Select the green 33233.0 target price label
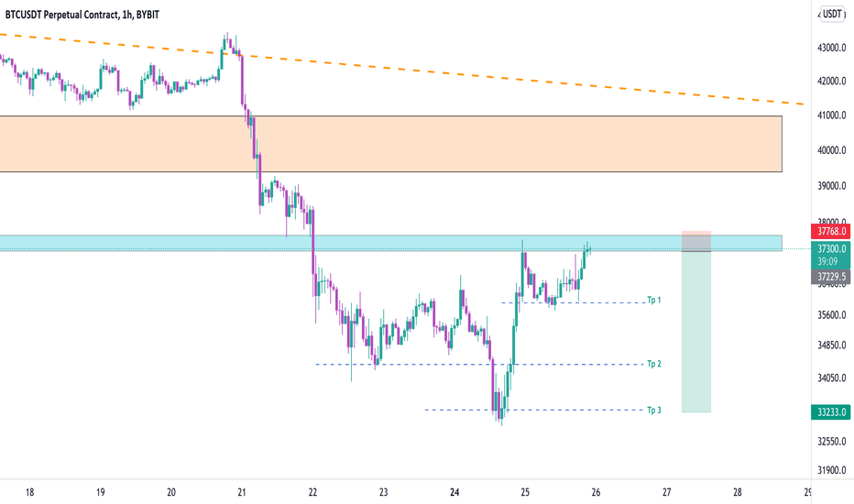The image size is (854, 504). click(x=830, y=412)
